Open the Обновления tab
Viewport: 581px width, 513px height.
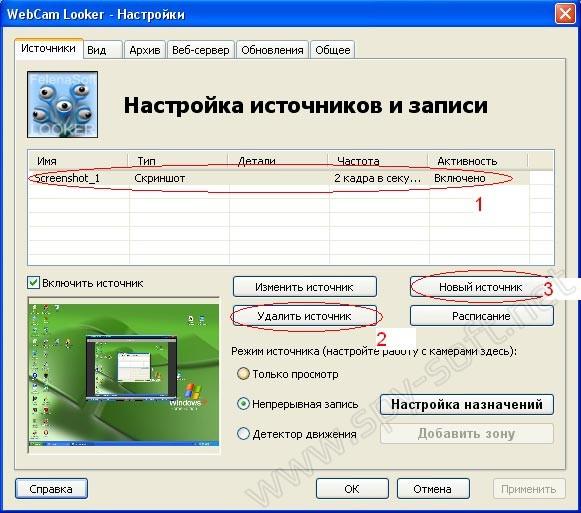pyautogui.click(x=272, y=50)
